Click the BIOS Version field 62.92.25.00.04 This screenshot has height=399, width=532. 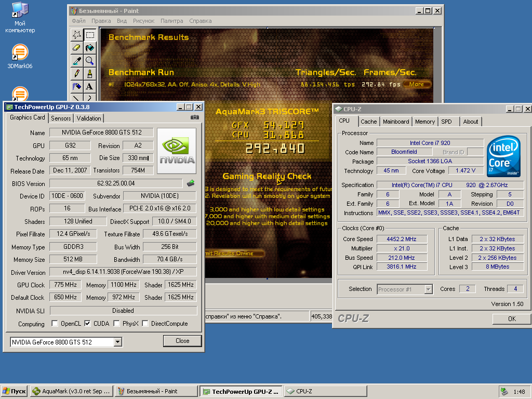click(x=116, y=183)
